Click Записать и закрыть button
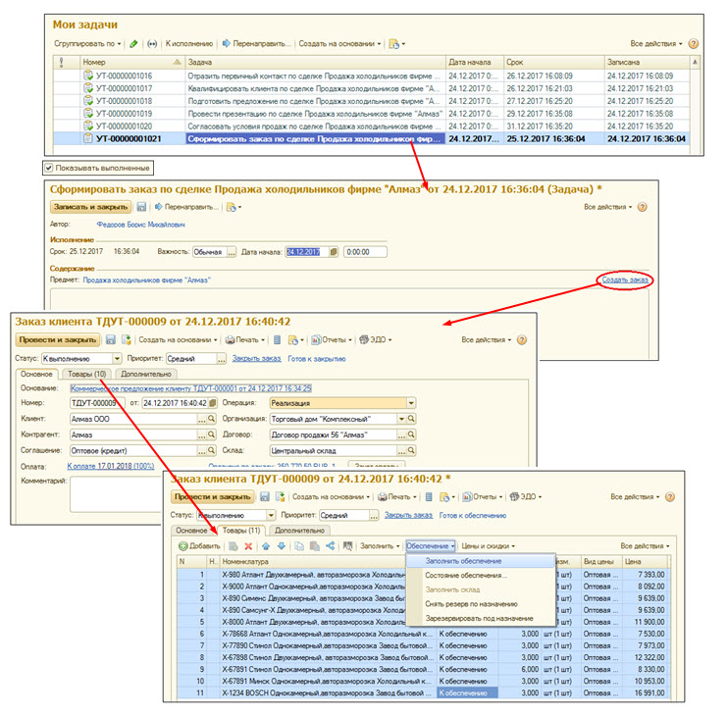The image size is (728, 715). (x=90, y=207)
